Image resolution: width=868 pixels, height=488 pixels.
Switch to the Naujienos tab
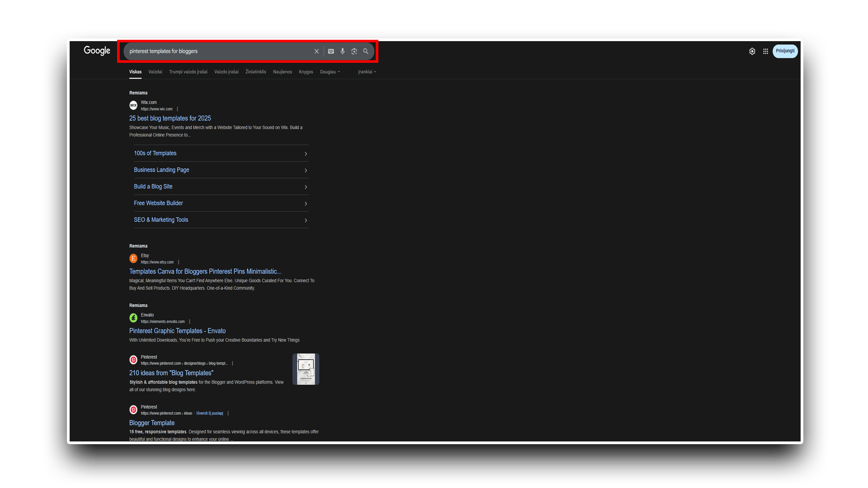282,71
